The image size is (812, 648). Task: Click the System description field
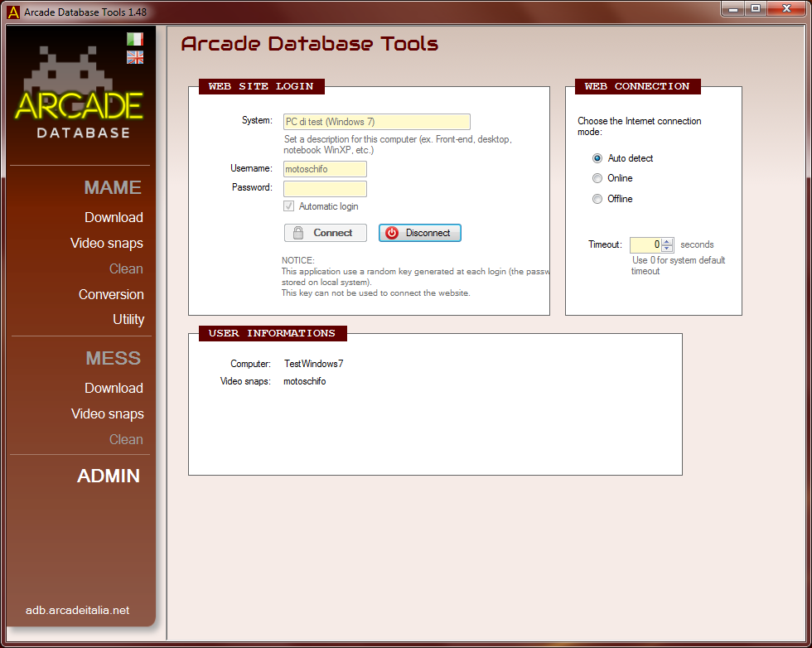[376, 122]
